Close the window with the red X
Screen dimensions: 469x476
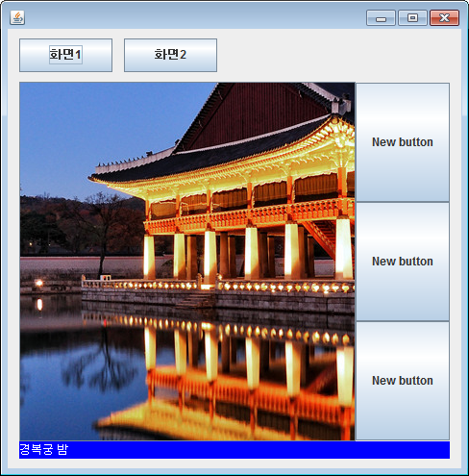(x=444, y=18)
